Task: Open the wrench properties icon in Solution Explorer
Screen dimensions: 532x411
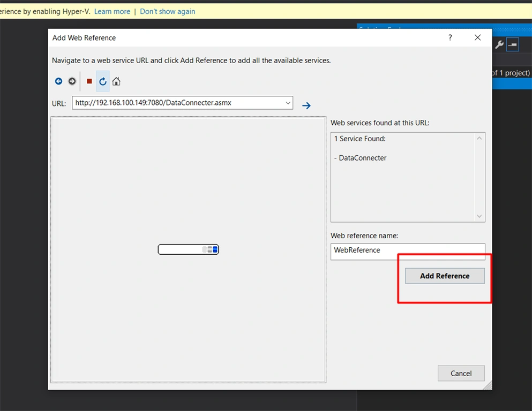Action: [499, 44]
